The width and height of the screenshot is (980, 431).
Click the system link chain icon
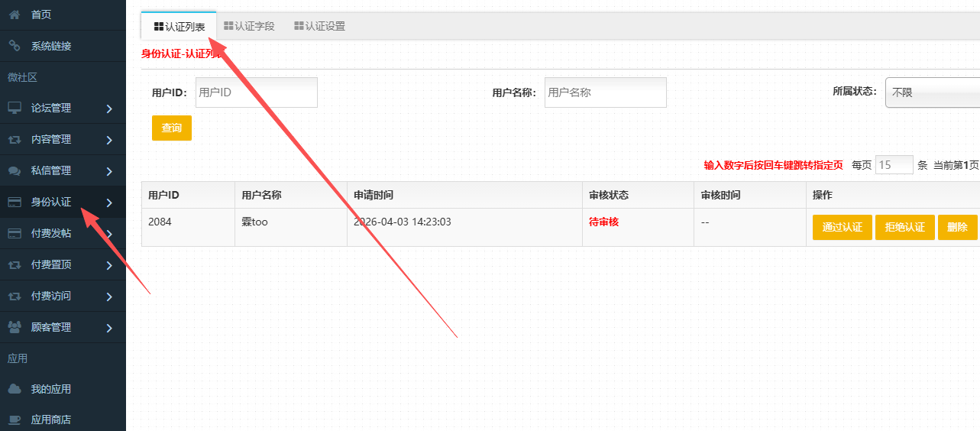(x=14, y=46)
